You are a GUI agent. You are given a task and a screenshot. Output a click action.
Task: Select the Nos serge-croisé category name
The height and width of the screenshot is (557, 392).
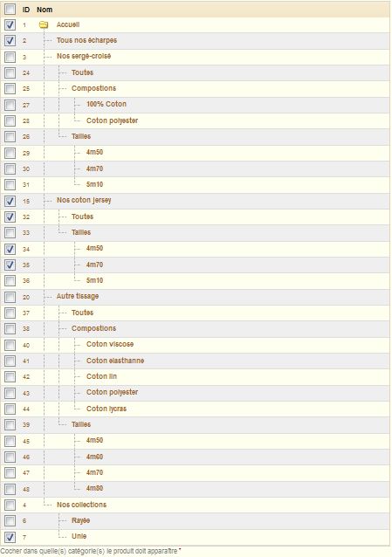[84, 56]
